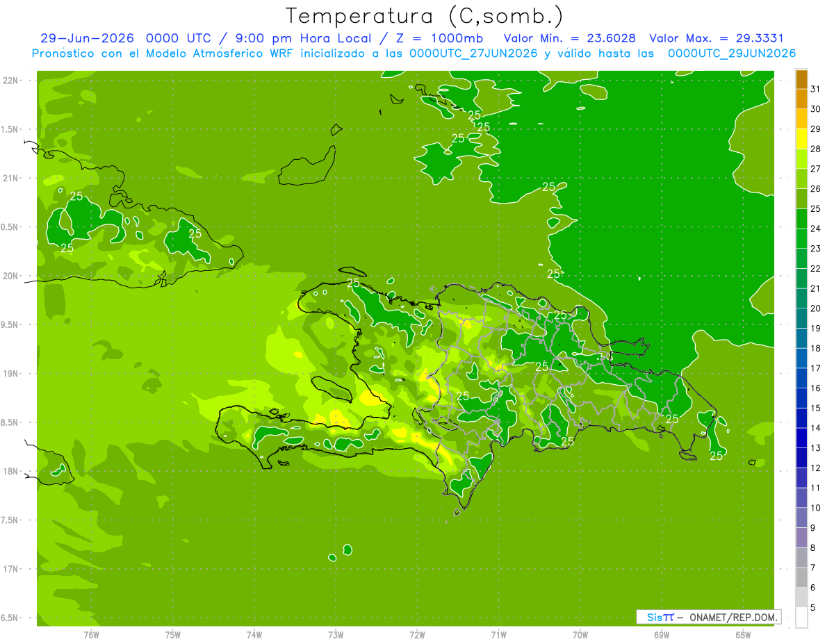Pick the green color bar segment between 24 and 25
Image resolution: width=834 pixels, height=644 pixels.
click(x=801, y=219)
